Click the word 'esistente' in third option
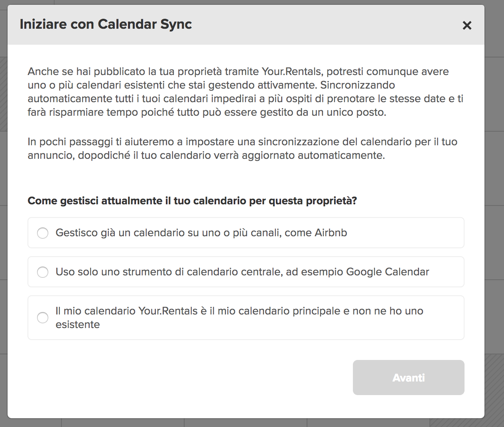This screenshot has width=504, height=427. click(78, 324)
